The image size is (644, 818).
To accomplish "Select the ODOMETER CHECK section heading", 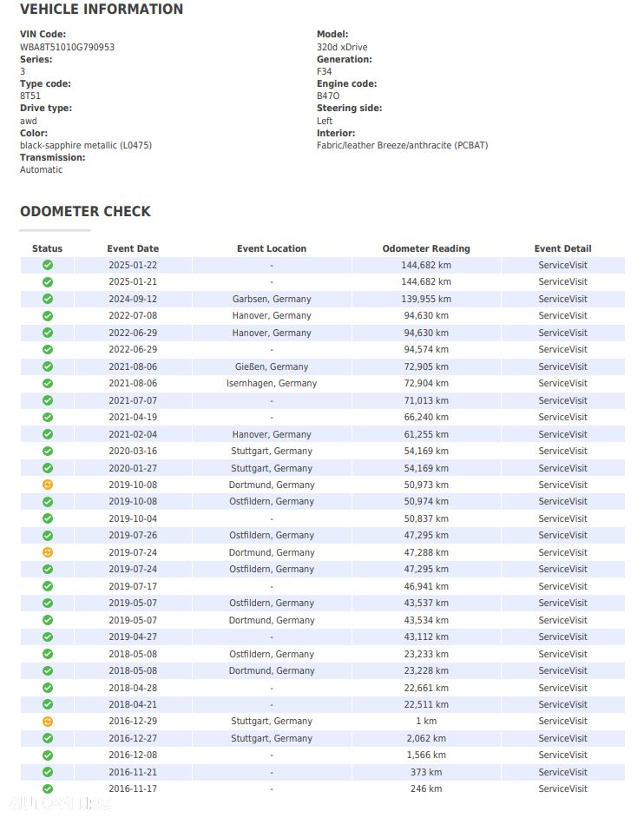I will 85,211.
